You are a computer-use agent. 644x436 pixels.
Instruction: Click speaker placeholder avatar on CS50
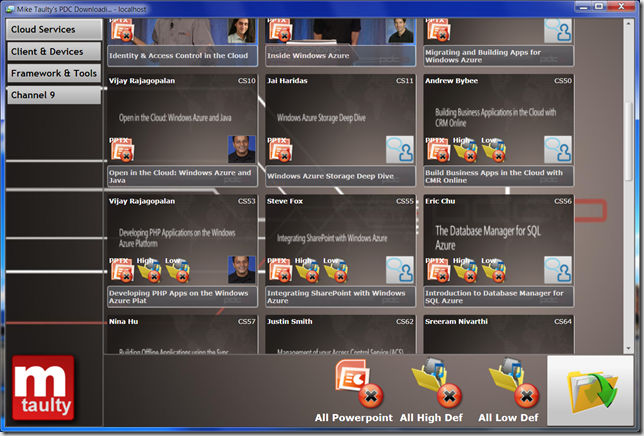point(558,149)
